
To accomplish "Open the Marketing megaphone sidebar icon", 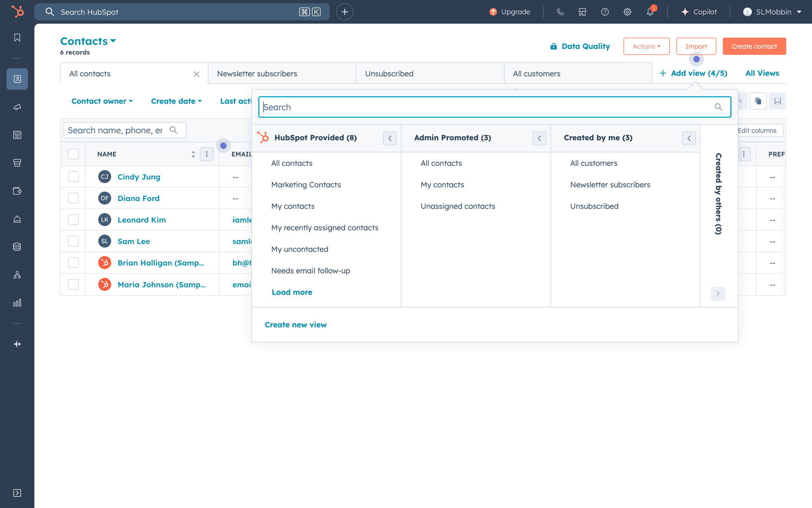I will [x=17, y=107].
